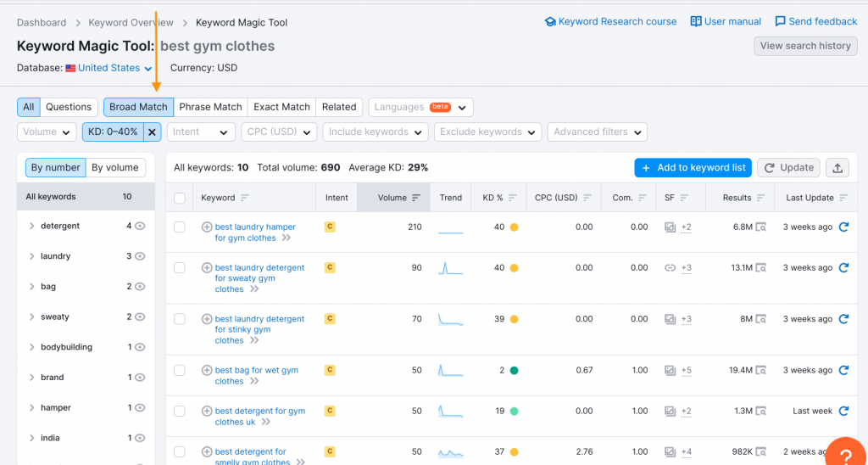Tick the select-all checkbox in table header
This screenshot has width=868, height=465.
(x=180, y=198)
